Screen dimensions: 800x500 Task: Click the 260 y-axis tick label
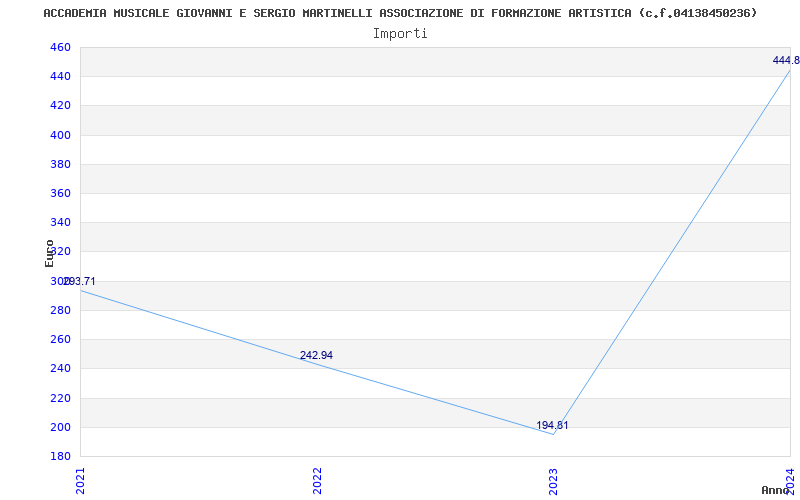tap(60, 339)
